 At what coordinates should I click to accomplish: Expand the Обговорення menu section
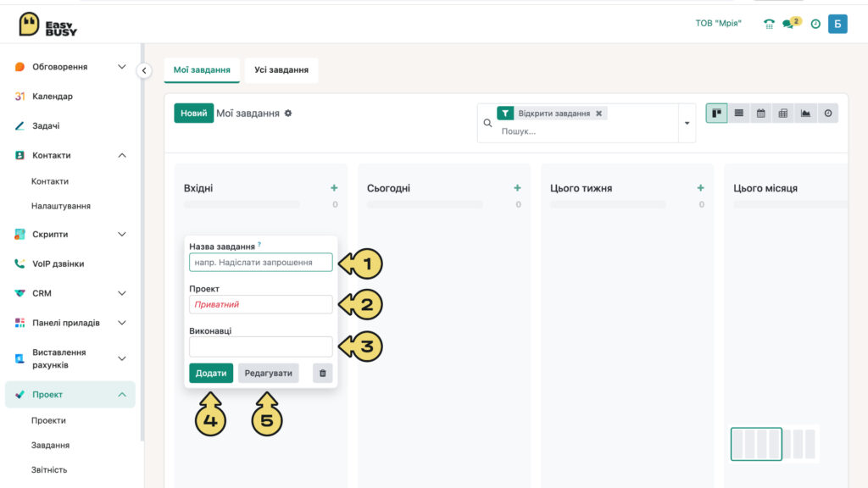point(122,66)
